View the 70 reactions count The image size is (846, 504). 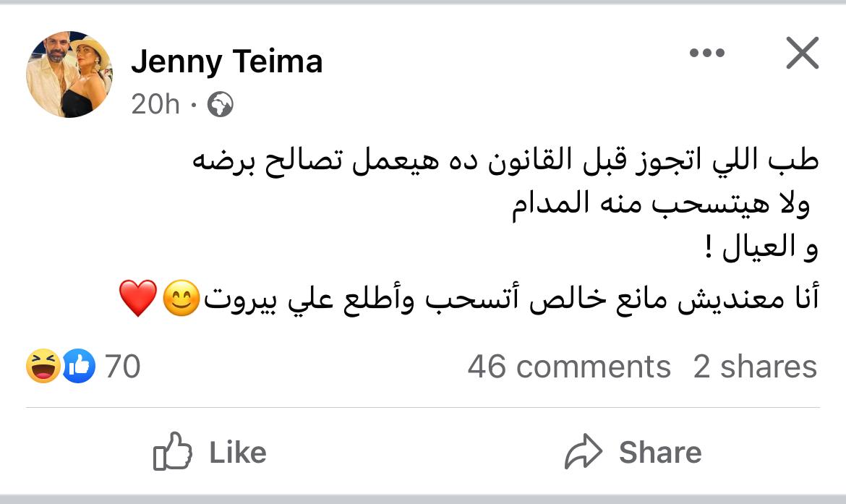click(122, 367)
